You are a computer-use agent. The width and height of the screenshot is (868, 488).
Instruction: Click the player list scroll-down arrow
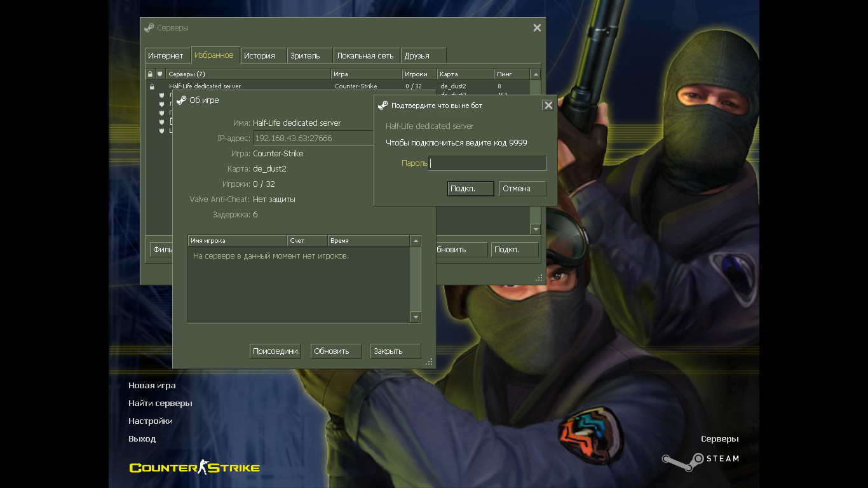[416, 317]
